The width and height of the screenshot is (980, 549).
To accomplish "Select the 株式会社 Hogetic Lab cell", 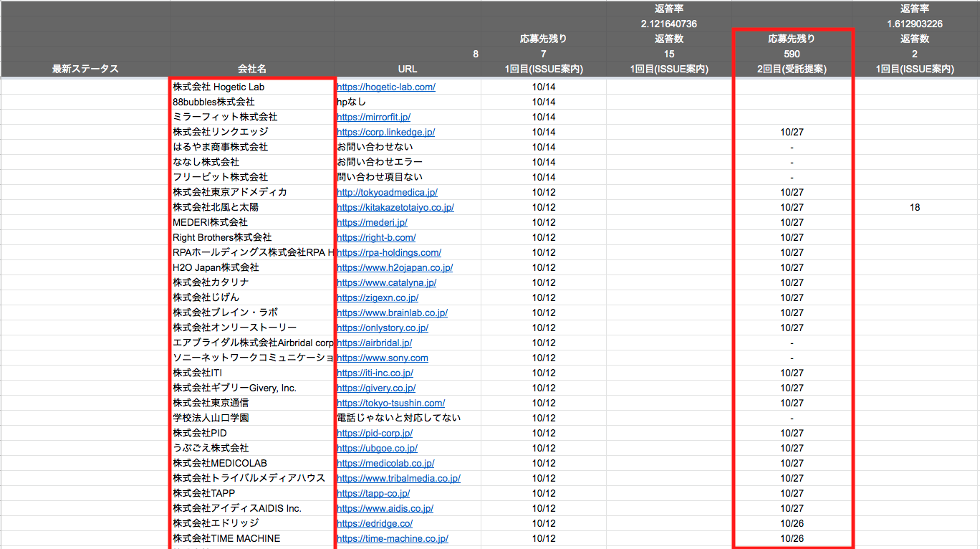I will coord(252,87).
